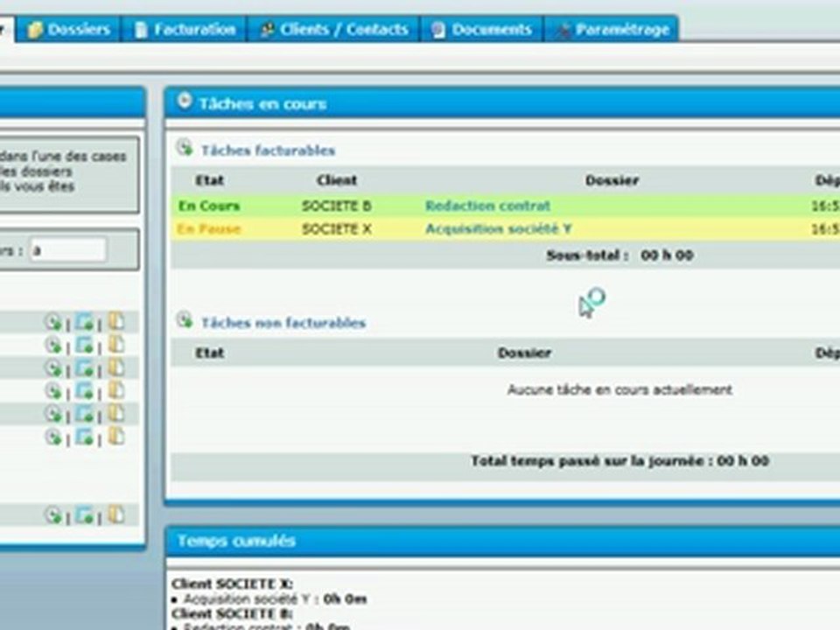Click 'Client SOCIETE B:' in Temps cumulés
Screen dimensions: 840x630
click(232, 613)
